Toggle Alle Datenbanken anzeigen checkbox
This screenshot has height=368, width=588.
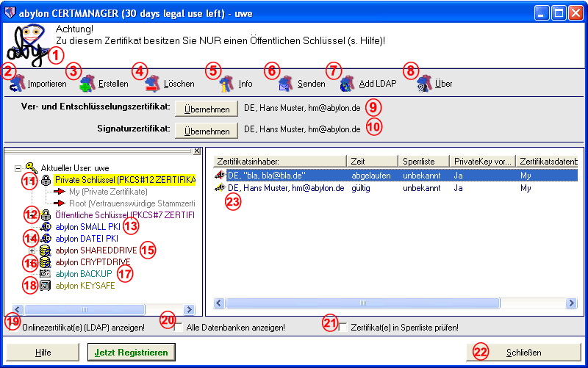tap(179, 327)
